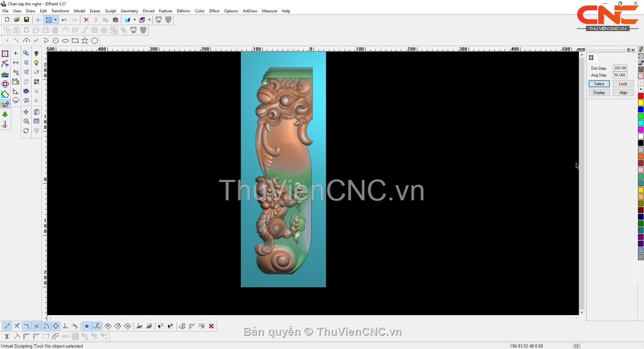This screenshot has height=349, width=644.
Task: Open the wireframe cube view dropdown arrow
Action: (150, 20)
